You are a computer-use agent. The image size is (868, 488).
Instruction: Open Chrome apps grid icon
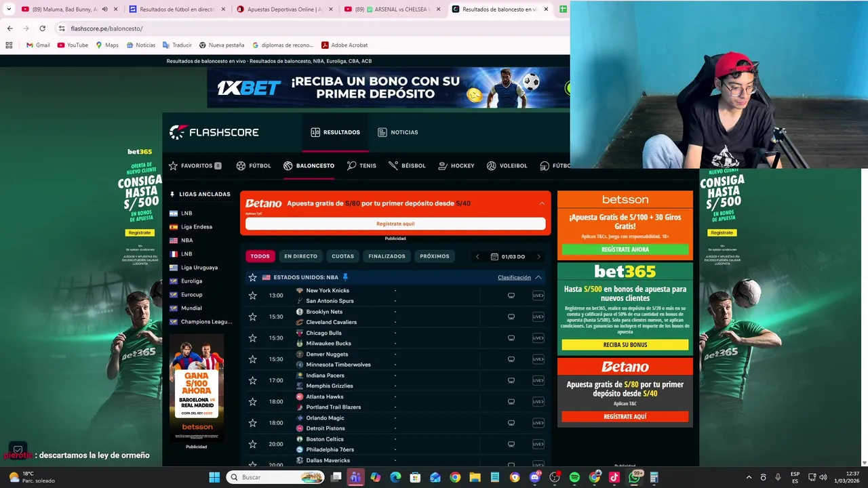click(x=9, y=45)
